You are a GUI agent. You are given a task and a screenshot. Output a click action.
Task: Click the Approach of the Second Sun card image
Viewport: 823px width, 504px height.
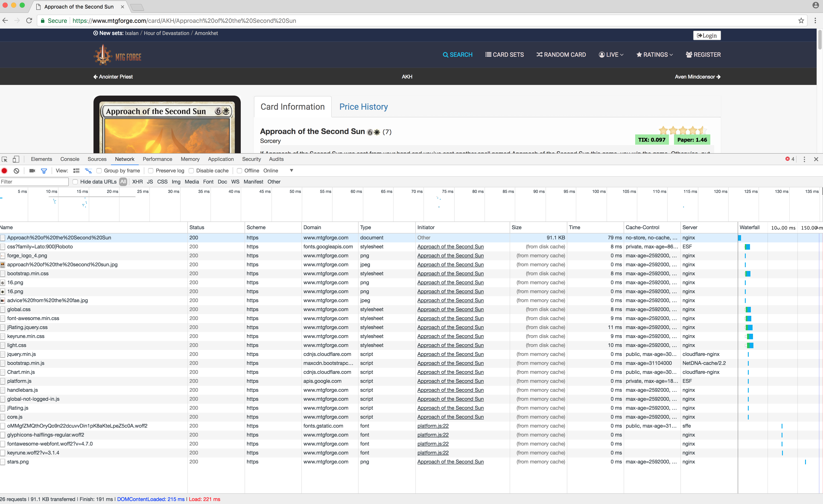click(167, 125)
